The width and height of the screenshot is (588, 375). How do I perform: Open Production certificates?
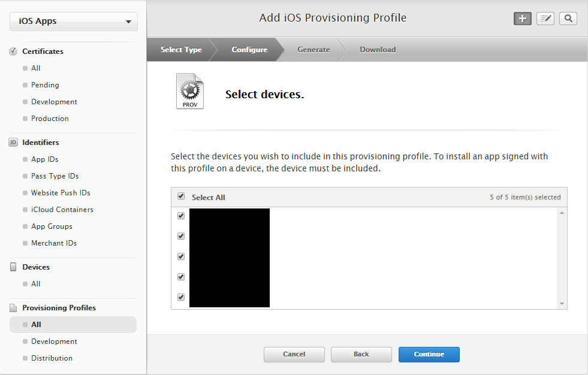tap(50, 119)
